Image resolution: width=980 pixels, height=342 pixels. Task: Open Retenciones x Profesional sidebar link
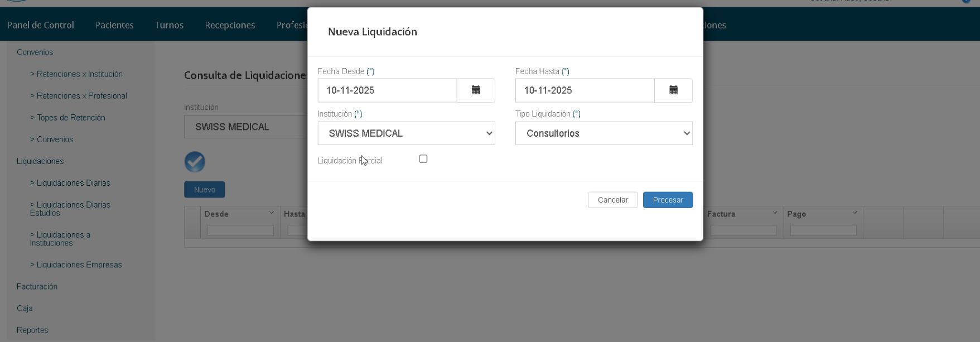[81, 96]
